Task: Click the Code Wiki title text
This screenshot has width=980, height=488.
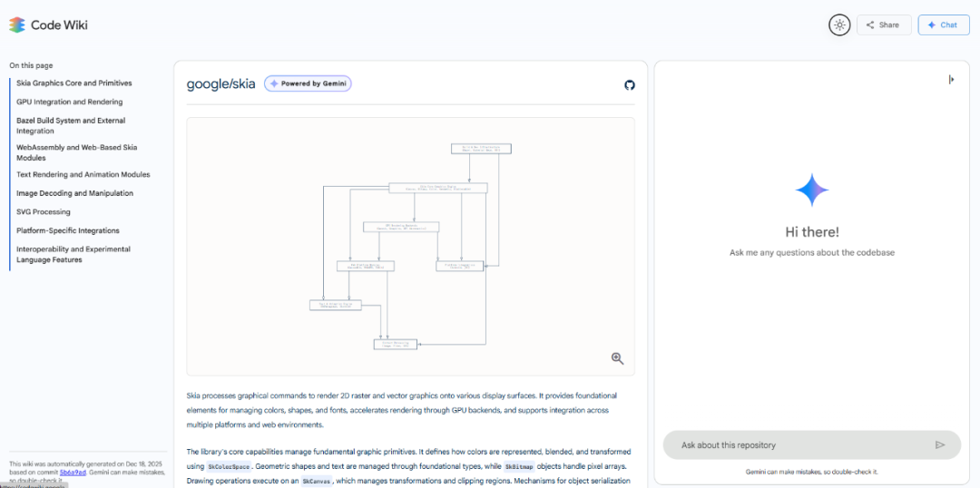Action: (59, 25)
